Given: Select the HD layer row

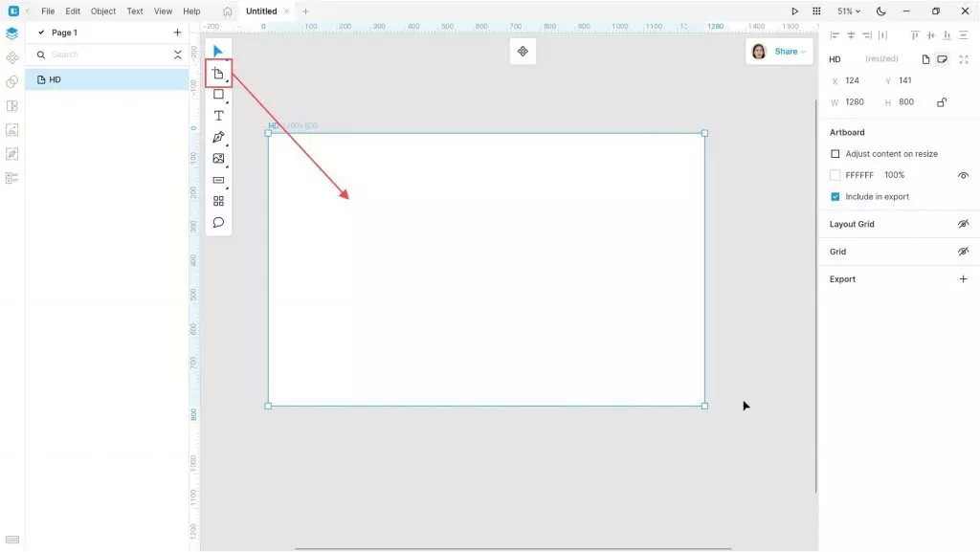Looking at the screenshot, I should pos(107,80).
